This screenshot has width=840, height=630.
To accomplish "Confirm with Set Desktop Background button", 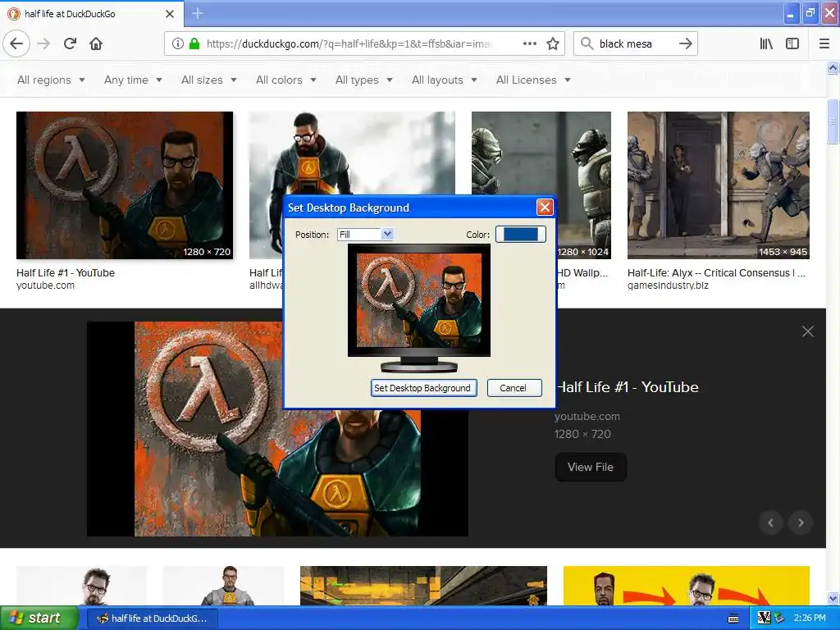I will (x=423, y=388).
